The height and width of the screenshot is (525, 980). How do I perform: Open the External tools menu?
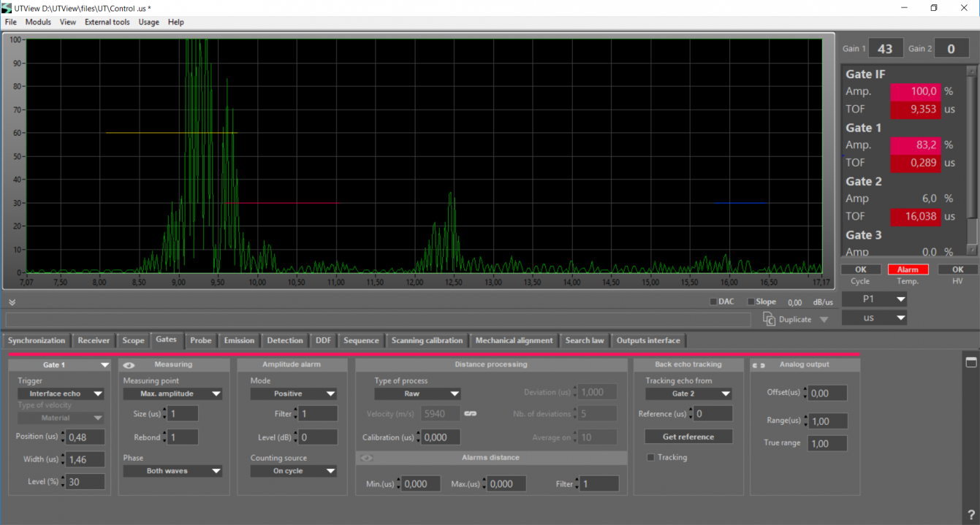coord(107,22)
